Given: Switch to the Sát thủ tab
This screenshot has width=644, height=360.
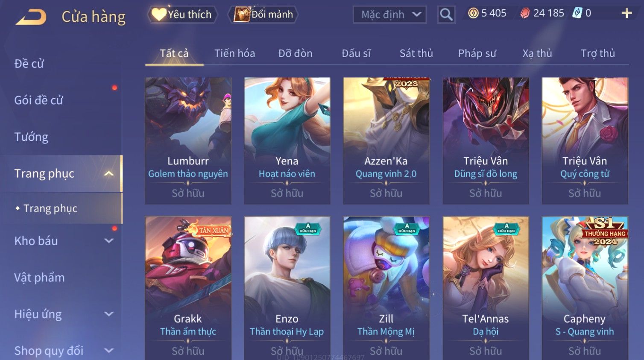Looking at the screenshot, I should tap(416, 53).
